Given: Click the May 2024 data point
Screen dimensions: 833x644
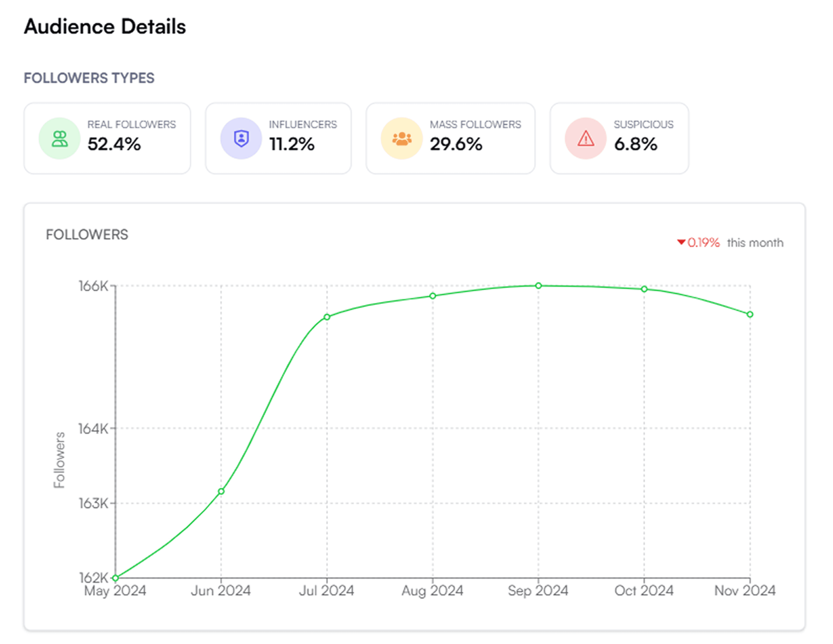Looking at the screenshot, I should [115, 578].
